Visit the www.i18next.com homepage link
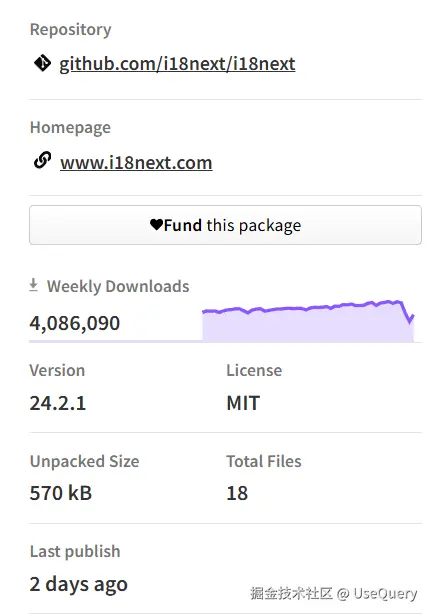432x616 pixels. click(x=136, y=162)
